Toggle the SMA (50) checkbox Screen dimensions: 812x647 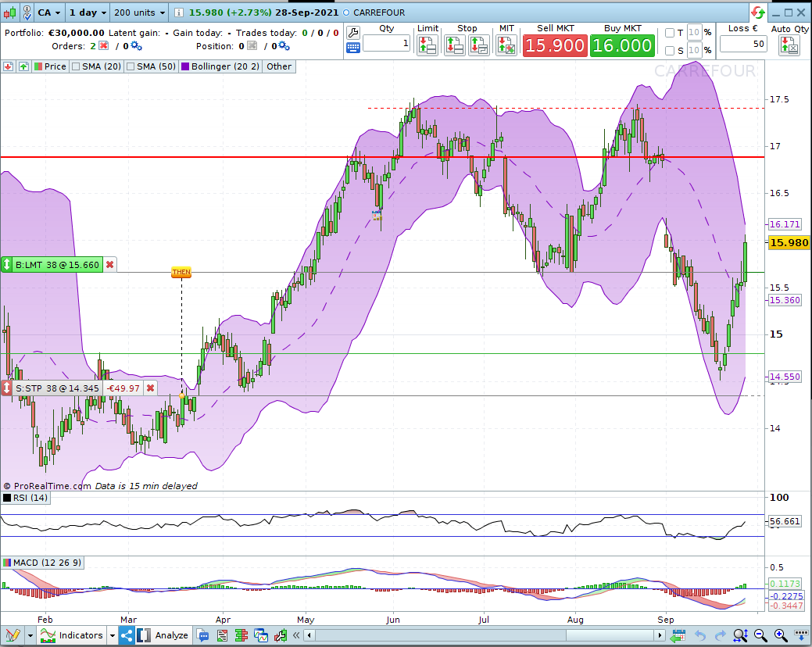131,66
